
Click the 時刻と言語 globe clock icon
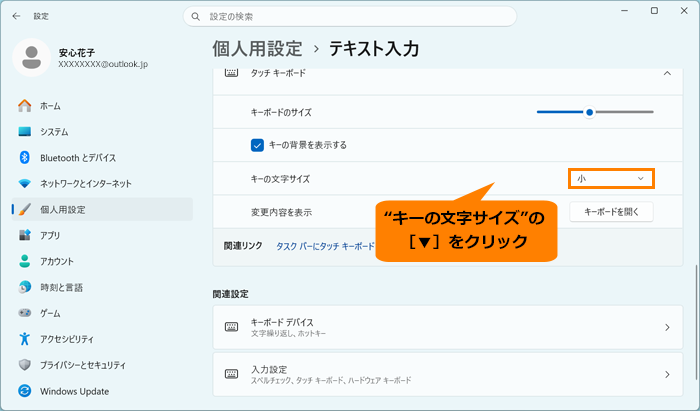click(25, 287)
